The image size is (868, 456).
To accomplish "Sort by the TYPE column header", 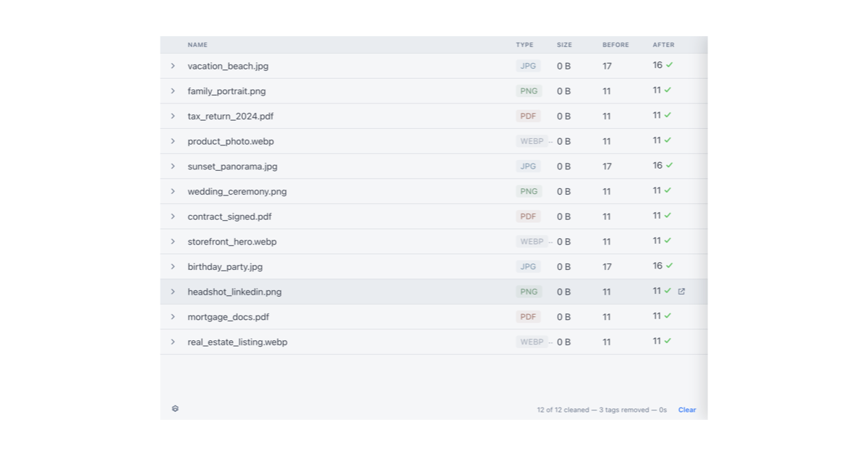I will [x=524, y=45].
